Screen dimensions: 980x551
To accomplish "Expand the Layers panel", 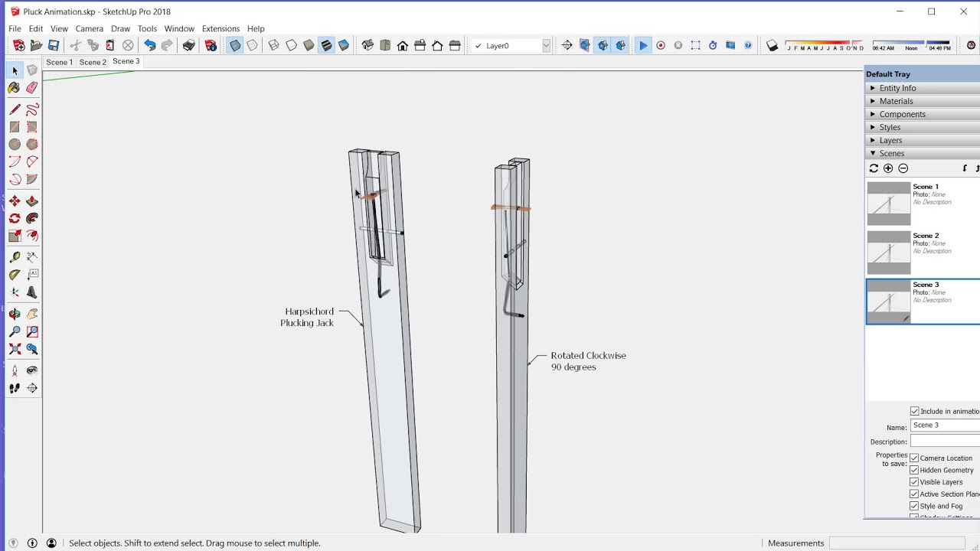I will (x=923, y=140).
